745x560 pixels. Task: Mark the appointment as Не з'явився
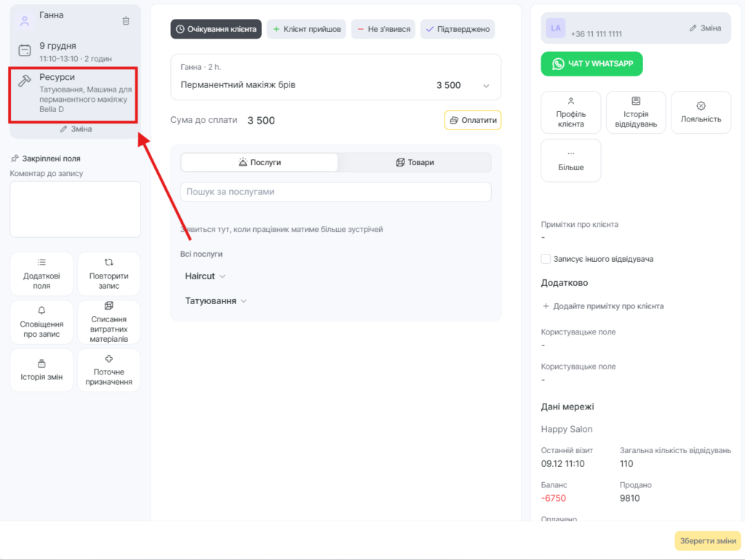click(383, 29)
